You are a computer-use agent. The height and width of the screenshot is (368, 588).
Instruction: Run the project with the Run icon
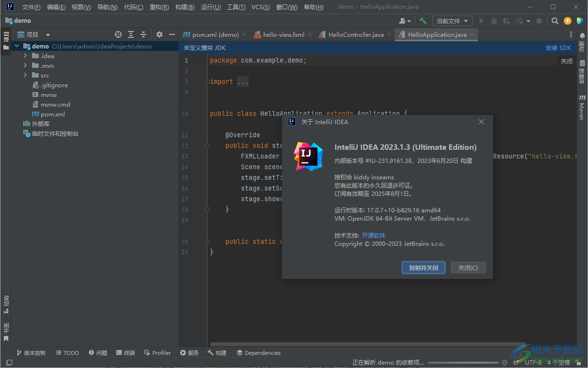(x=482, y=21)
